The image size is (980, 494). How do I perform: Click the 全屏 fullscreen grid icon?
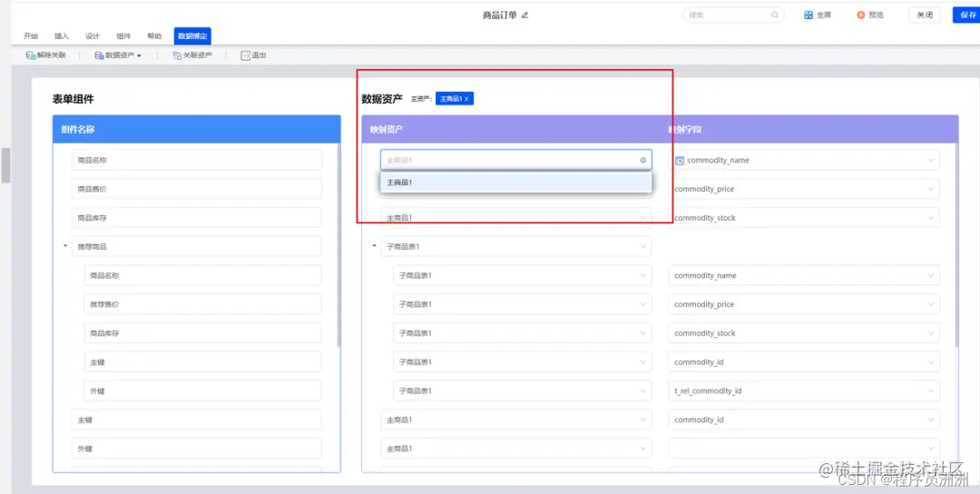pyautogui.click(x=808, y=15)
